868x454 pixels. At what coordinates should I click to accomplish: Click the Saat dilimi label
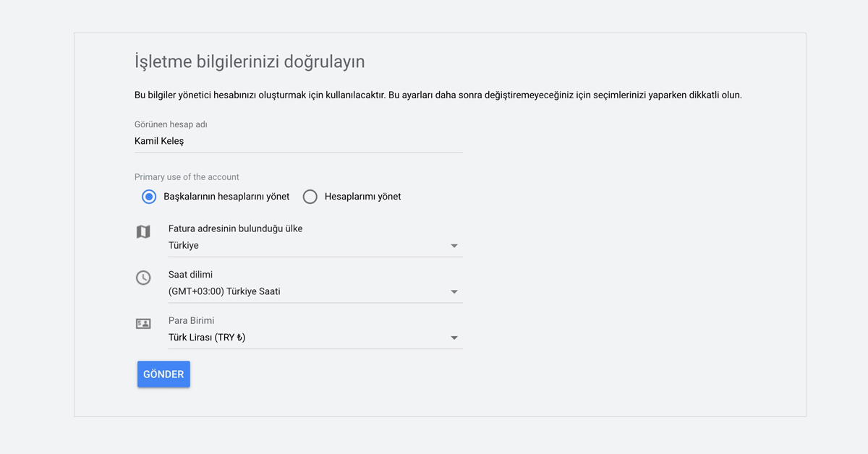[190, 275]
